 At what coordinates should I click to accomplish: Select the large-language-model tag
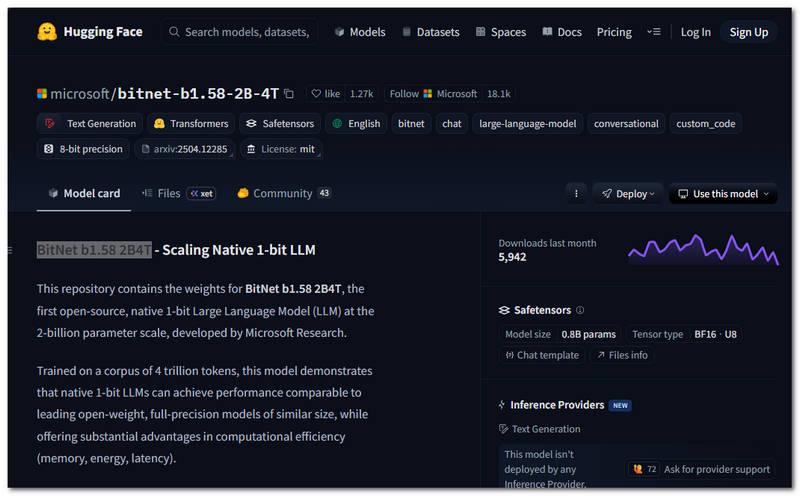click(x=528, y=124)
